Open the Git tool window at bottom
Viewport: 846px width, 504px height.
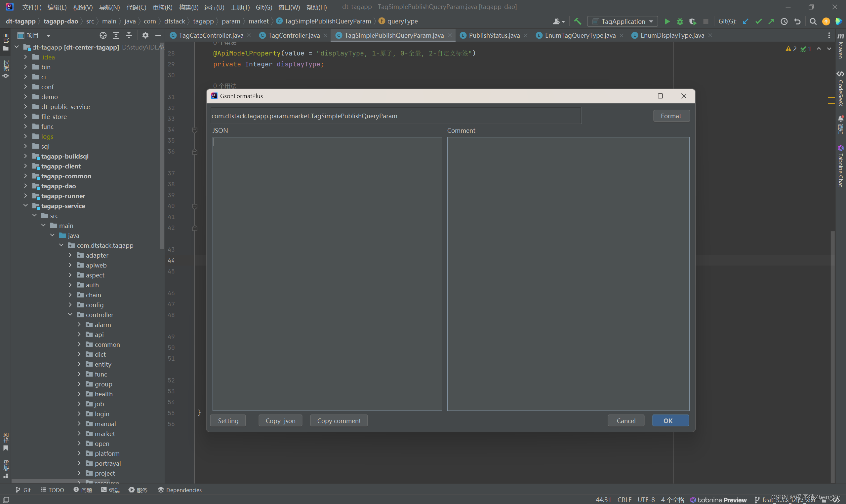pos(23,490)
